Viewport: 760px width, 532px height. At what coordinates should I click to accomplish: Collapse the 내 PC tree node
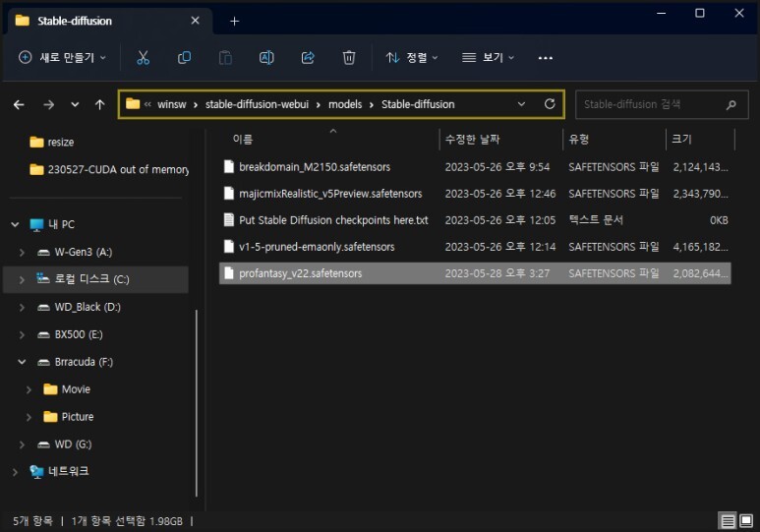[15, 224]
